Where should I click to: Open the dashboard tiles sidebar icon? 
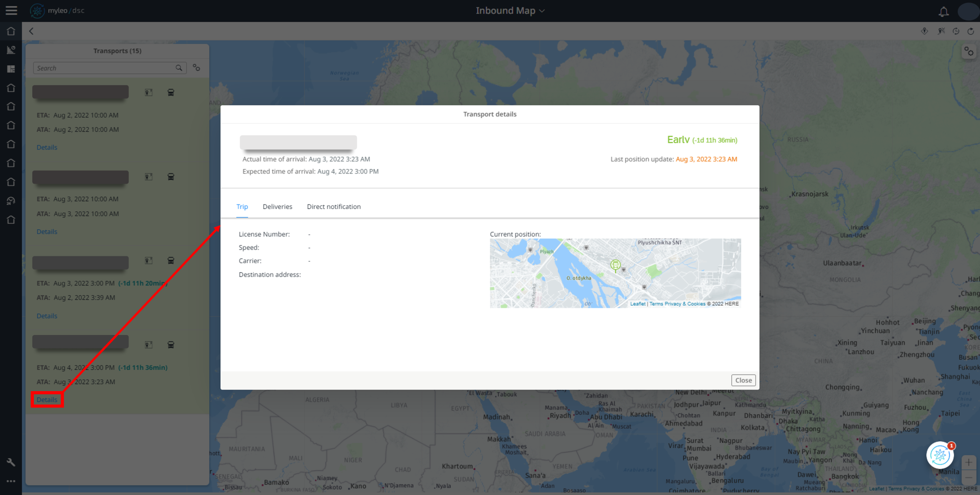11,69
